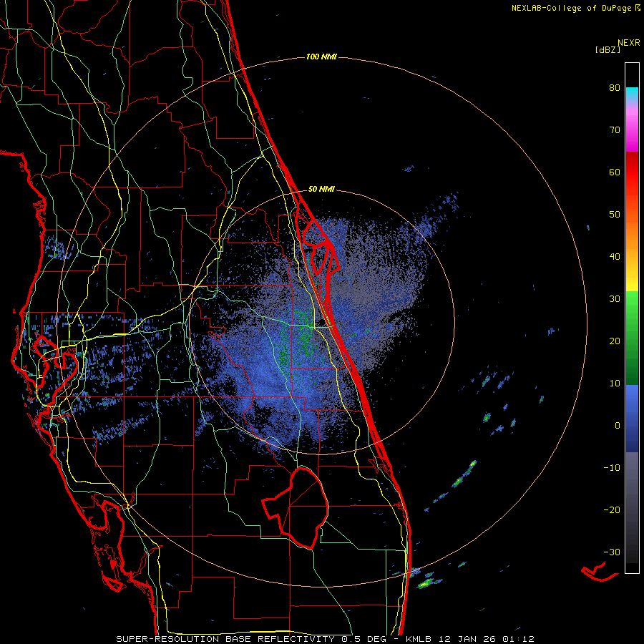Click the KMLB station identifier in caption
644x644 pixels.
pos(418,639)
